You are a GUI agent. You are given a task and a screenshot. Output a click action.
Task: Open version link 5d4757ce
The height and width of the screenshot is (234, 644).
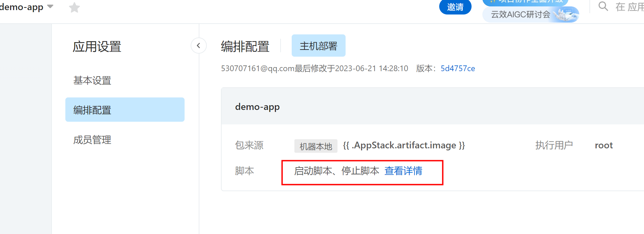point(458,68)
